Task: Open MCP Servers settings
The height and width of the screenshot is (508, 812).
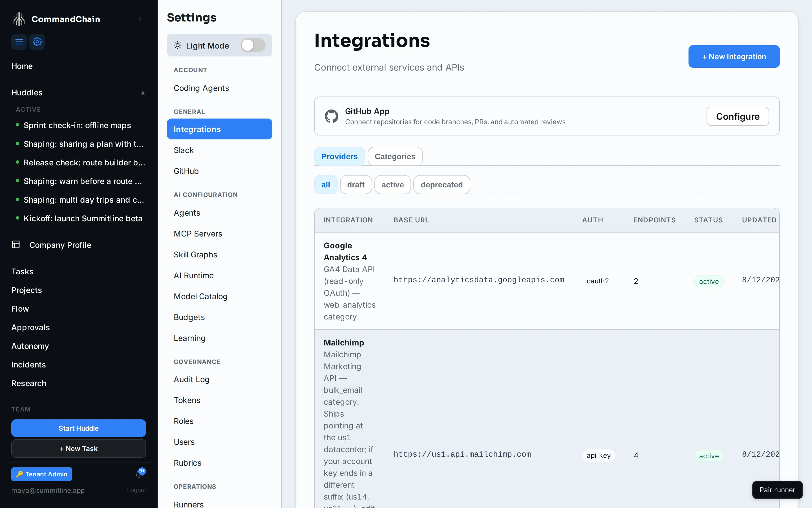Action: coord(219,233)
